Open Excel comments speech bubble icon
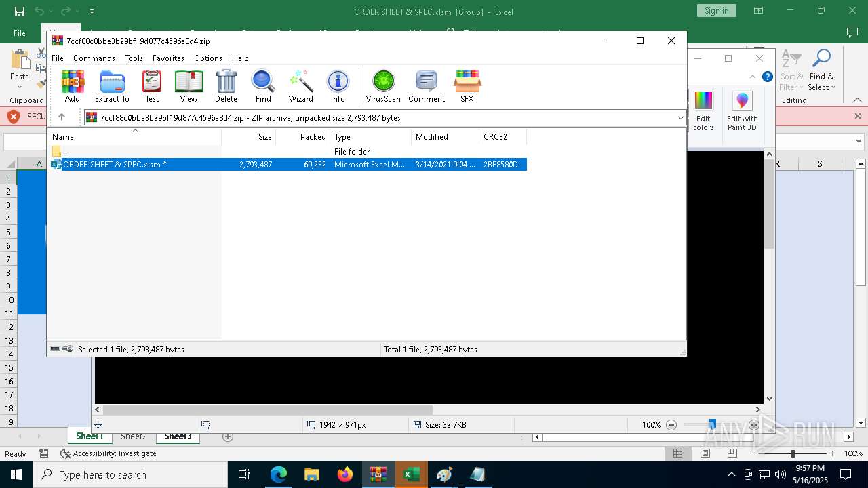 click(x=852, y=33)
